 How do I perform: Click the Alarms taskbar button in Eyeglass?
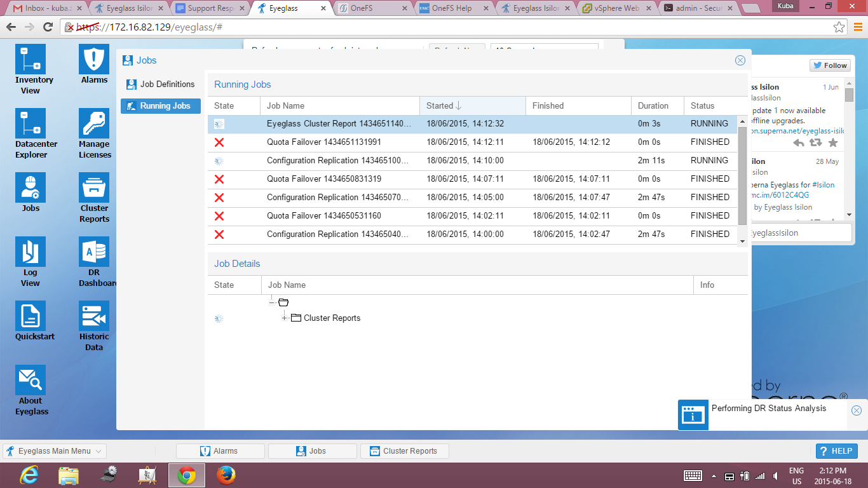[220, 451]
